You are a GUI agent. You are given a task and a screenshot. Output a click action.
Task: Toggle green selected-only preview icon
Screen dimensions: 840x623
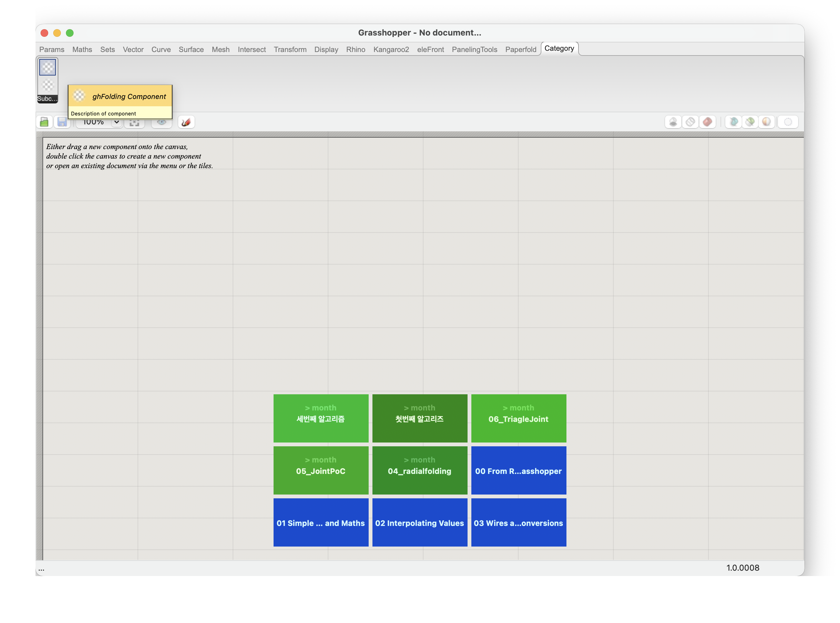750,122
